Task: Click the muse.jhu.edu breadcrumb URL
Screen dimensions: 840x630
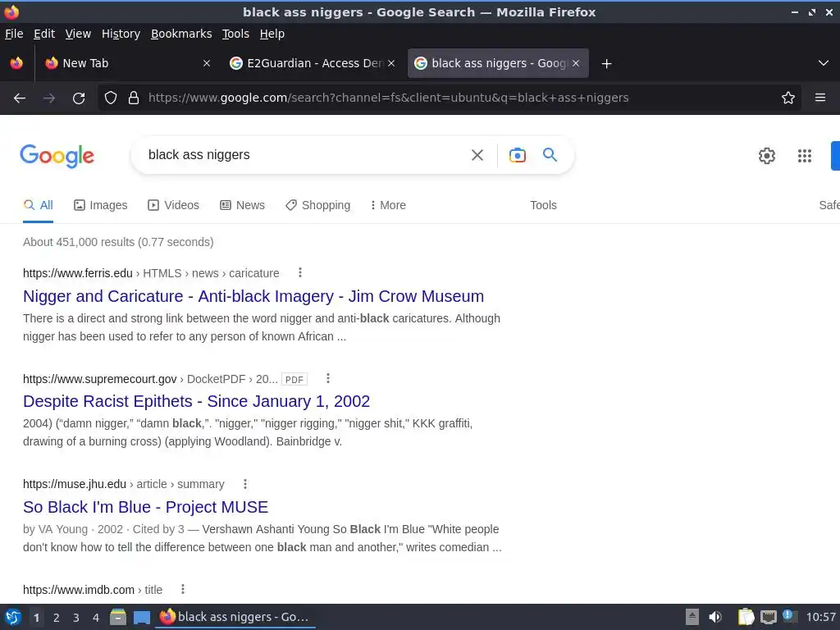Action: coord(124,484)
